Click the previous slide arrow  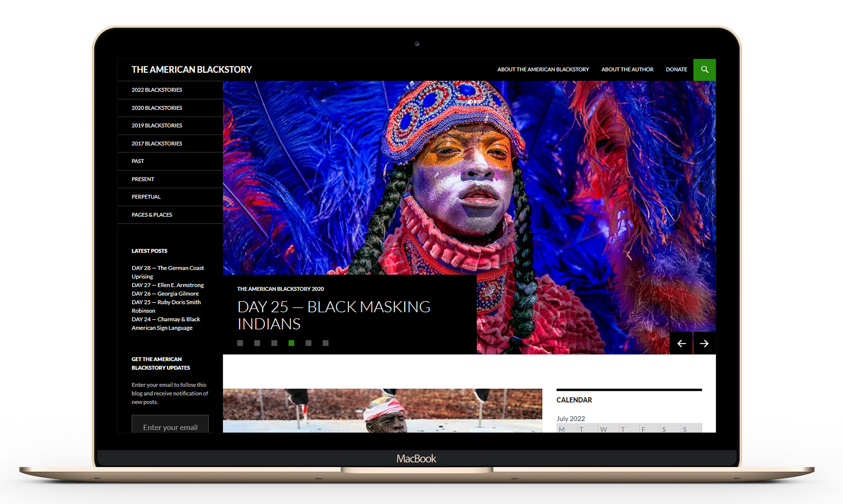[x=681, y=343]
